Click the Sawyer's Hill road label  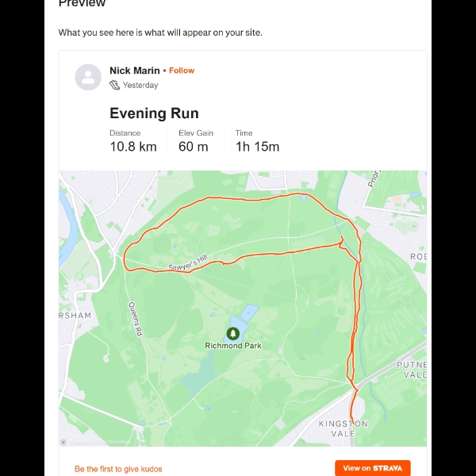tap(188, 263)
